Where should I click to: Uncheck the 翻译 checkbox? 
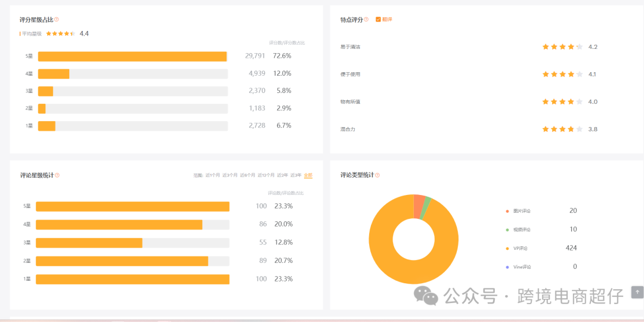coord(378,20)
